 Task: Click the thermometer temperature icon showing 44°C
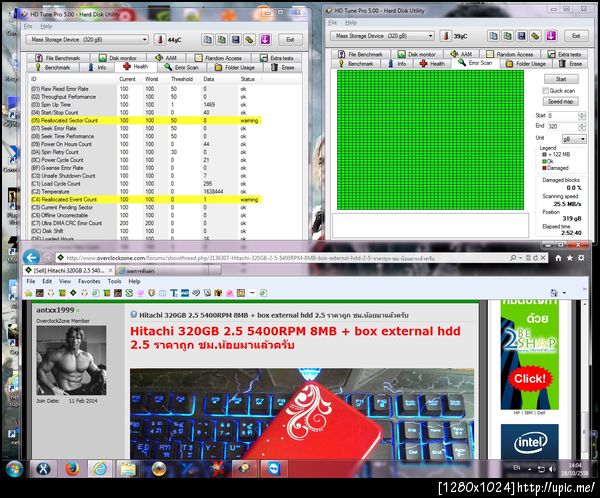pyautogui.click(x=160, y=39)
